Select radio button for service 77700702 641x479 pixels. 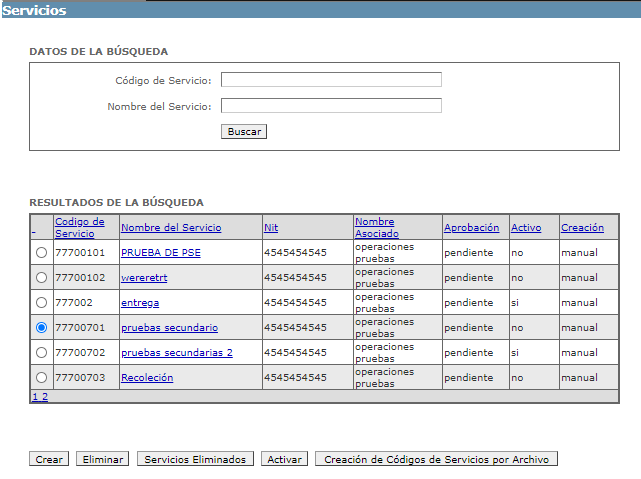click(x=41, y=352)
